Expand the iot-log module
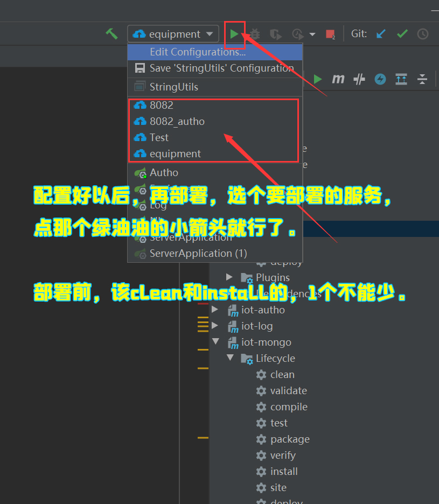 tap(215, 325)
